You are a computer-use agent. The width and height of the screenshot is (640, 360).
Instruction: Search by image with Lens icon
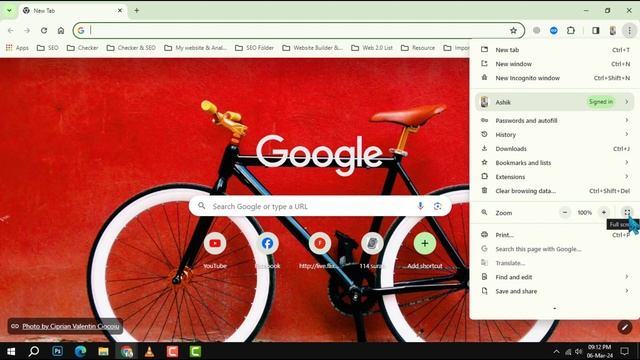438,206
